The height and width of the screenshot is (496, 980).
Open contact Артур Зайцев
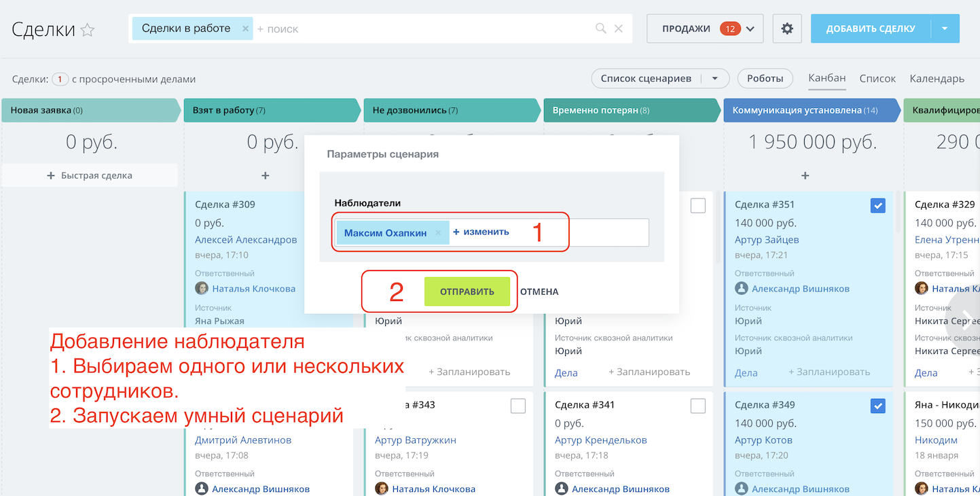[767, 240]
